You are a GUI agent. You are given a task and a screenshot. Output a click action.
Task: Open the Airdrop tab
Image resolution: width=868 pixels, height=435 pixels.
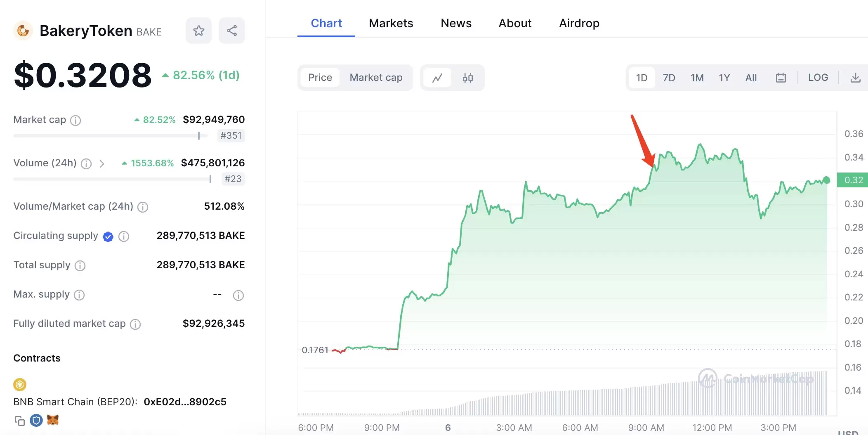(579, 23)
